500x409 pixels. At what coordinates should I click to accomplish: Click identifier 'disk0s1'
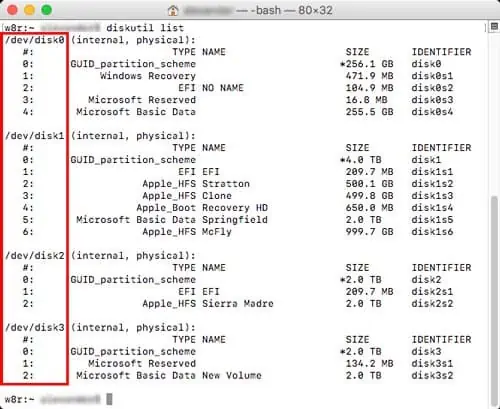(432, 76)
